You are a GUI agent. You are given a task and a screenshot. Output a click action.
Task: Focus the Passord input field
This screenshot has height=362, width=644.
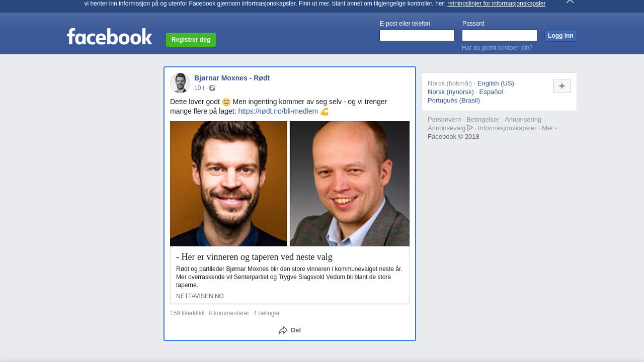pos(500,36)
